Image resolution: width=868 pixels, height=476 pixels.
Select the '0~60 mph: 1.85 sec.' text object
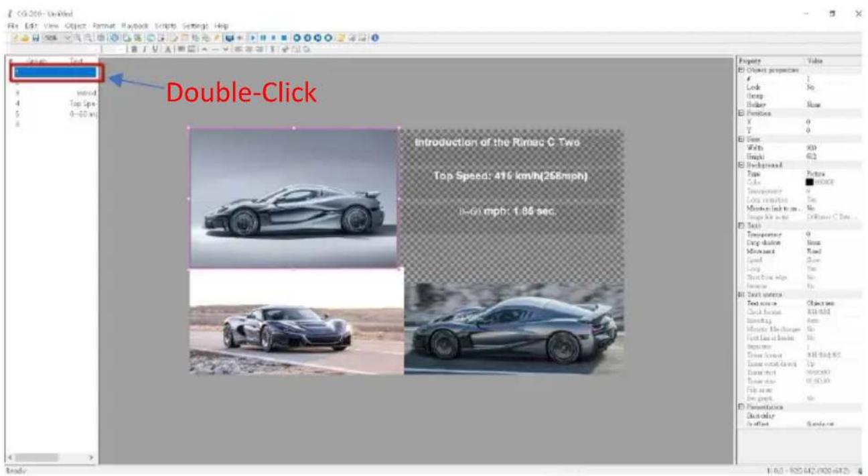[508, 211]
